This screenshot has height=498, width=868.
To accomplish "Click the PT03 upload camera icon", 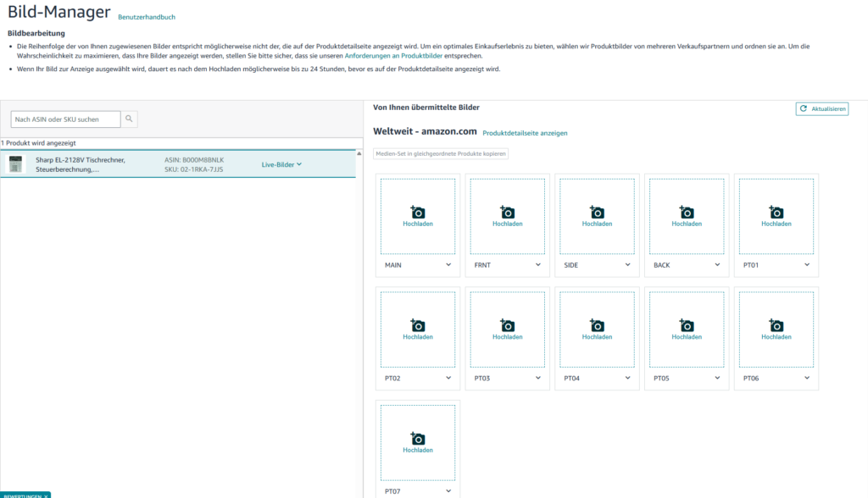I will 507,329.
